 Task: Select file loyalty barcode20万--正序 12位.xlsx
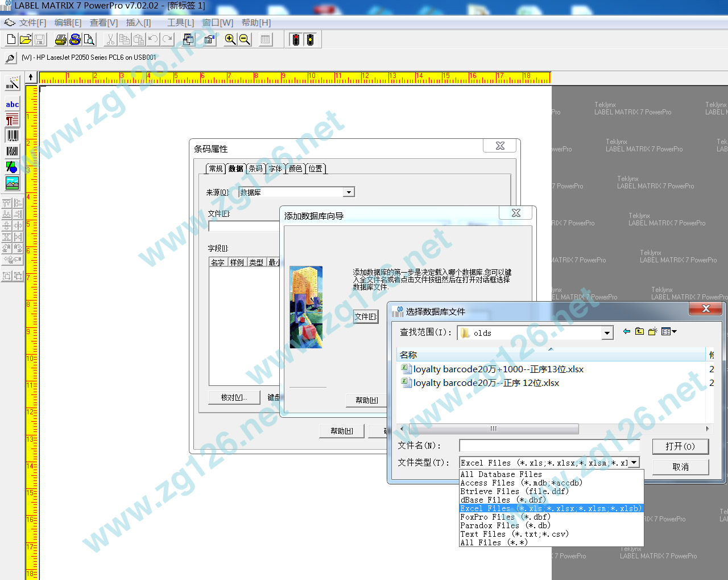[x=480, y=382]
